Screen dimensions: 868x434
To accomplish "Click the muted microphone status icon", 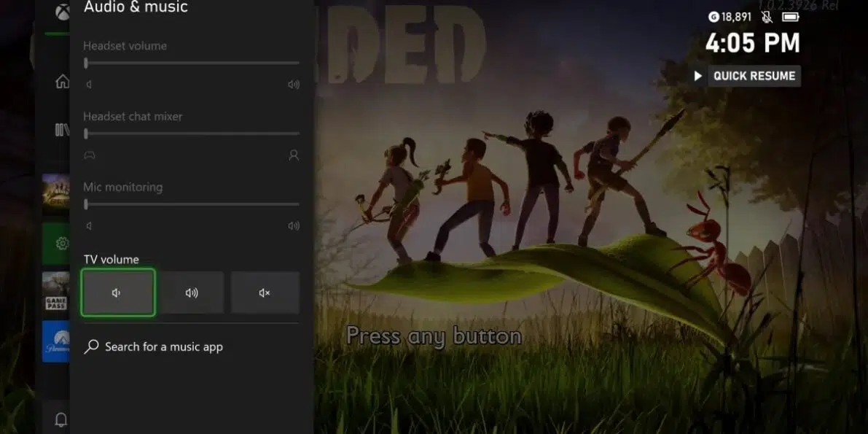I will click(767, 18).
